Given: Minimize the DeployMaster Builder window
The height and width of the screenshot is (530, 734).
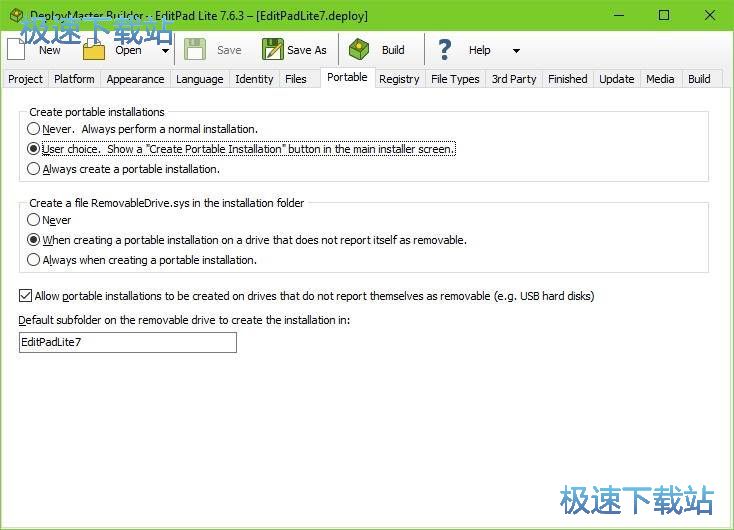Looking at the screenshot, I should (x=619, y=15).
